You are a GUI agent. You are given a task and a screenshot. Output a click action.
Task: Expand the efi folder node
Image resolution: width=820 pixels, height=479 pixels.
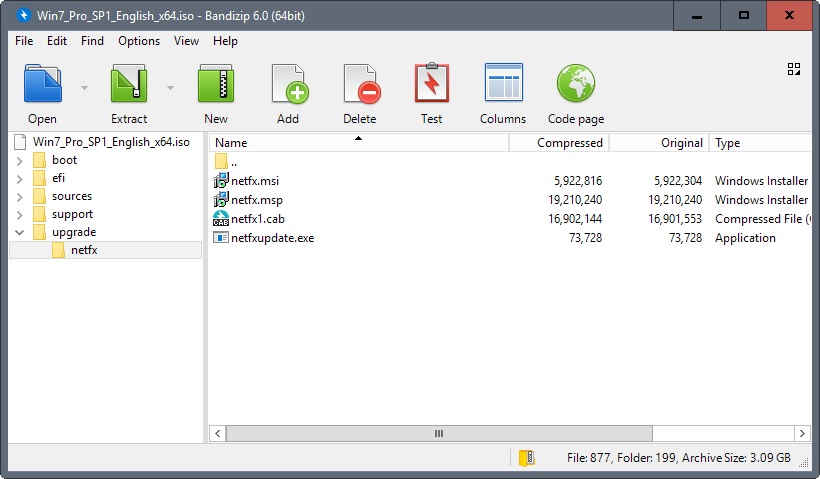[x=20, y=179]
